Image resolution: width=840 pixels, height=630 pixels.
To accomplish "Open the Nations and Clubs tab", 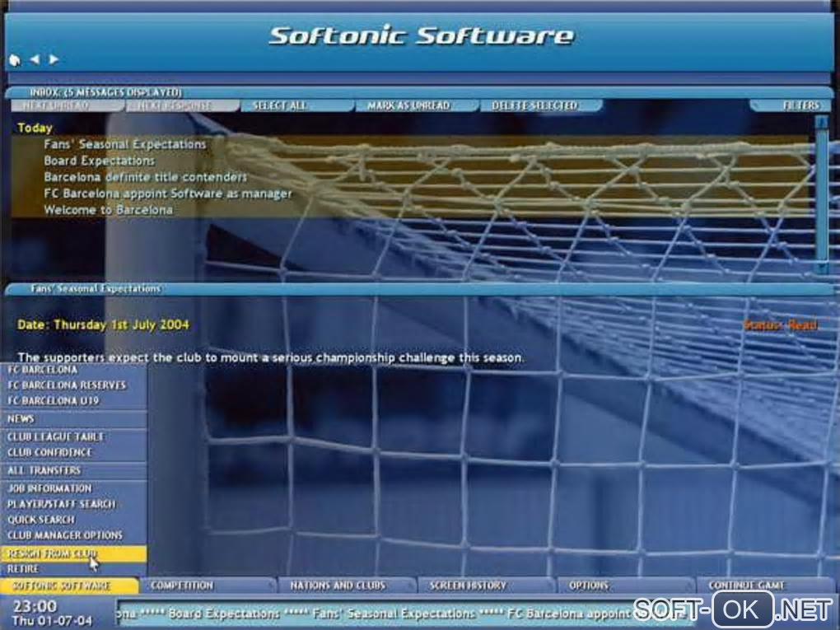I will coord(348,586).
